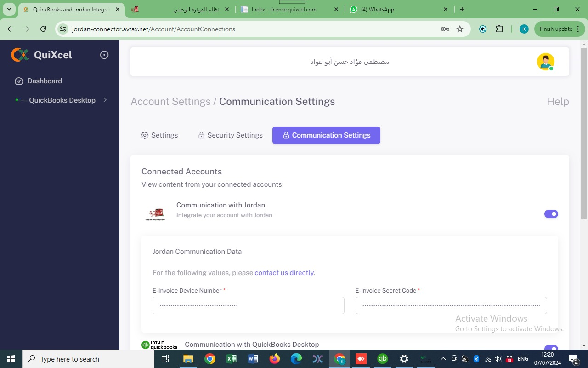The height and width of the screenshot is (368, 588).
Task: Switch to the Security Settings tab
Action: tap(230, 135)
